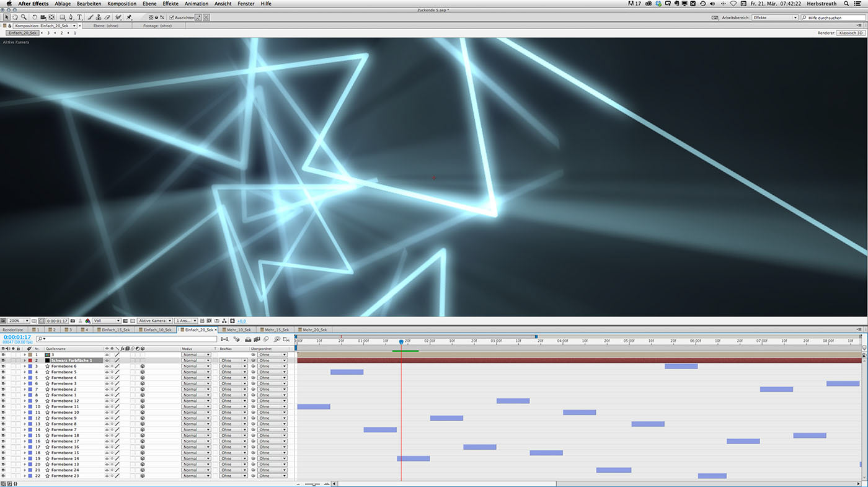Open the Effekte menu
Image resolution: width=868 pixels, height=487 pixels.
pyautogui.click(x=170, y=4)
